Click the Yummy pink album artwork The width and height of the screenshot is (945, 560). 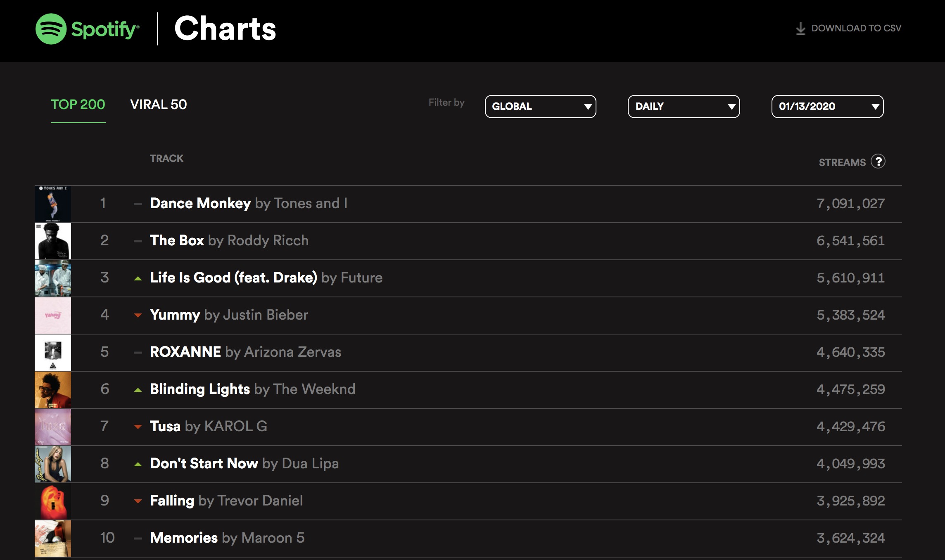[53, 316]
